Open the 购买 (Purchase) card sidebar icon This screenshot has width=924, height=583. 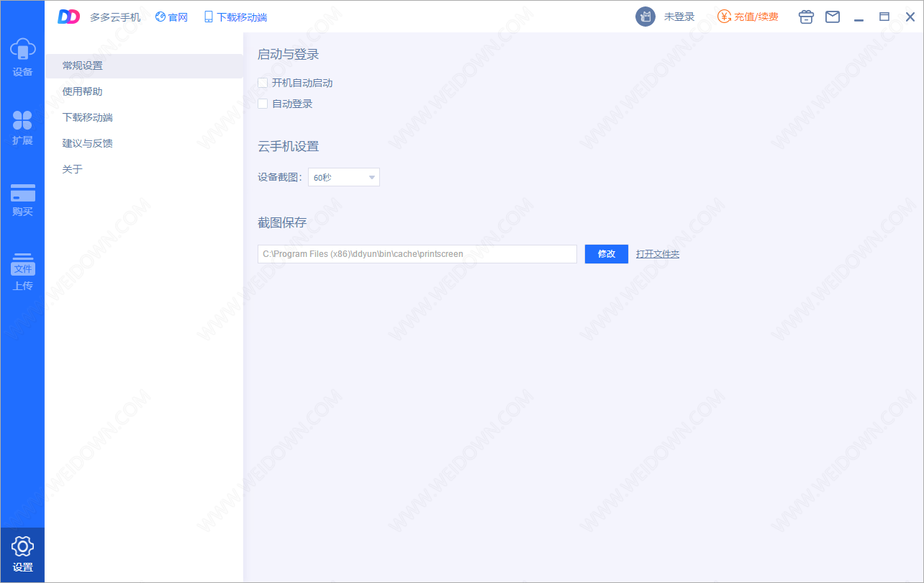[22, 200]
